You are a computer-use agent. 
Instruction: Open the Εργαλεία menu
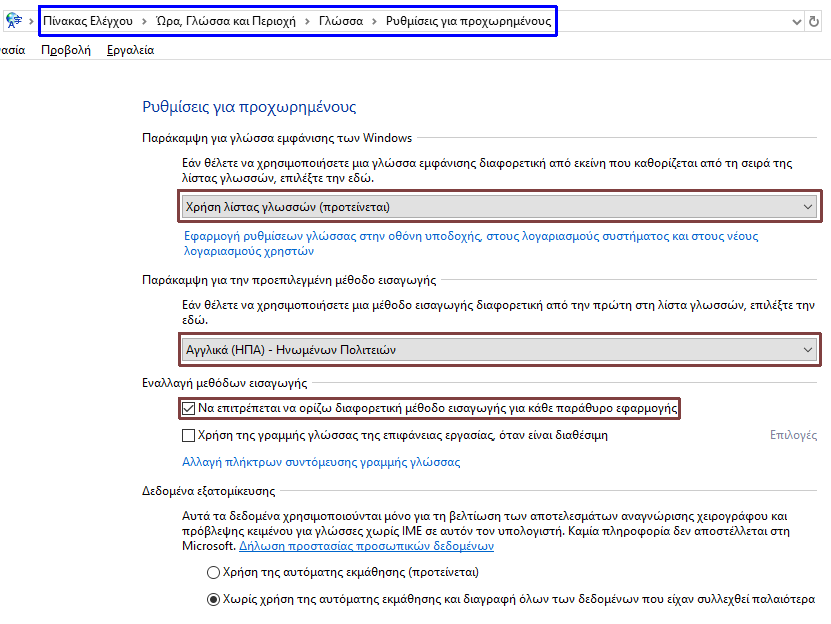[130, 50]
